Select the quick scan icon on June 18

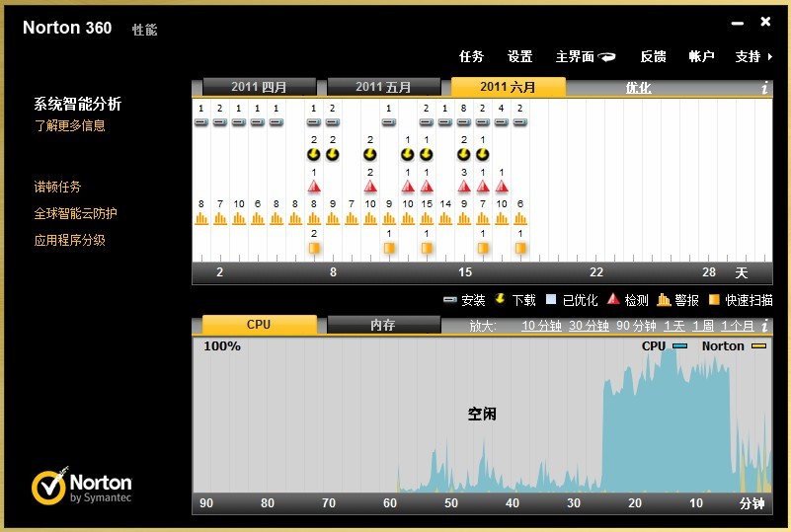(520, 248)
